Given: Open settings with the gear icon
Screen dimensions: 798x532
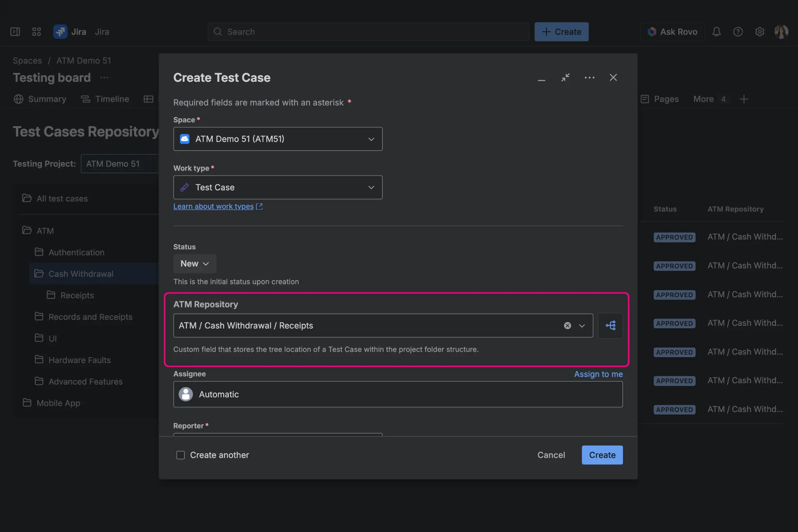Looking at the screenshot, I should (x=760, y=32).
